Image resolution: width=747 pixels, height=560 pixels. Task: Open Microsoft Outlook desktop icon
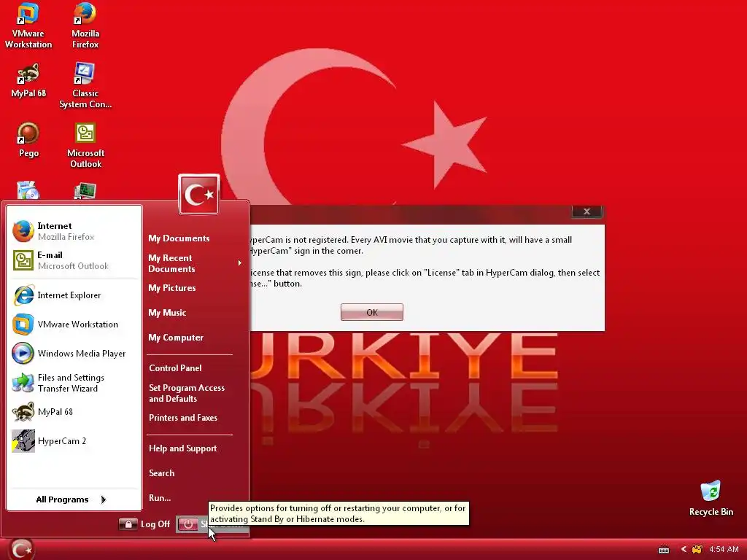coord(85,146)
